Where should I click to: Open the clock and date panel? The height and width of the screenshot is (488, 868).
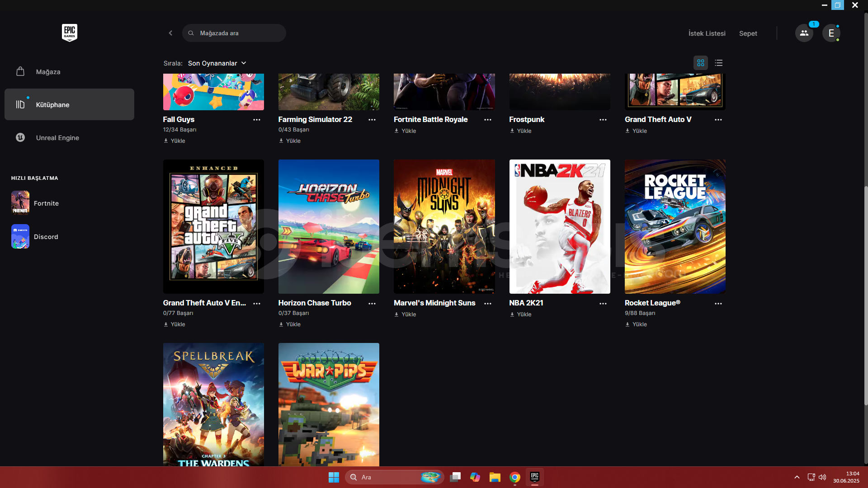(846, 477)
